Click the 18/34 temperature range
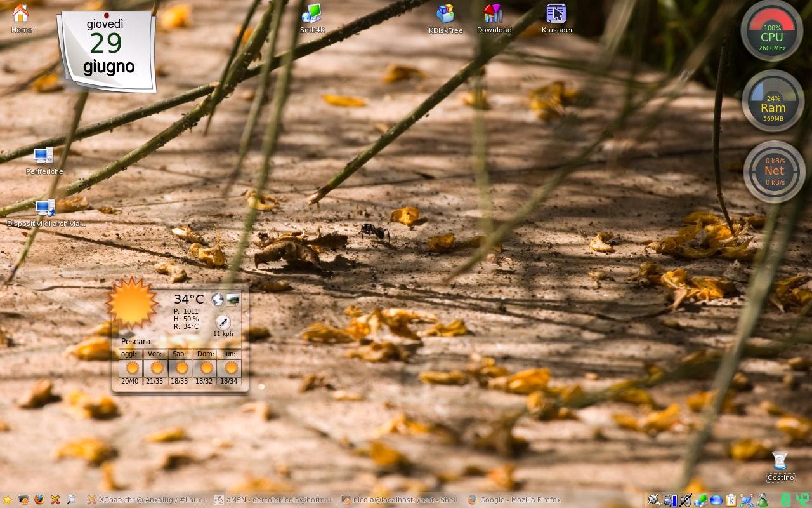 pos(229,381)
